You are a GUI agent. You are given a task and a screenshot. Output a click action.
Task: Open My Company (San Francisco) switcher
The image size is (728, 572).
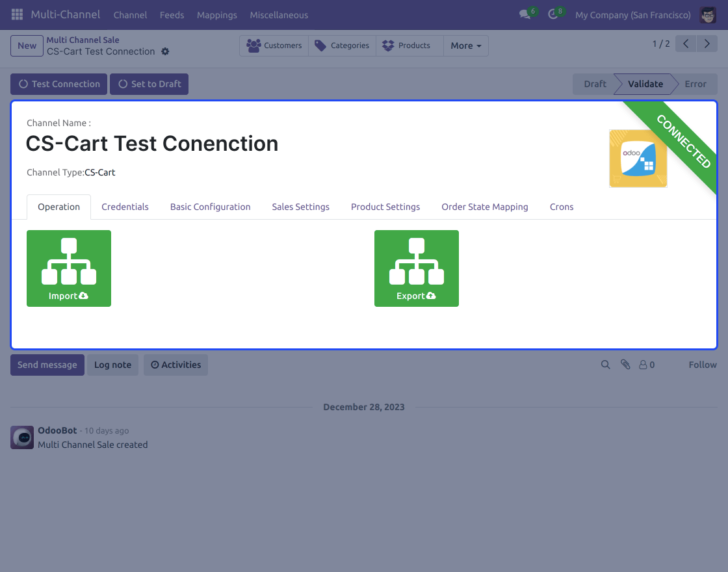point(633,15)
